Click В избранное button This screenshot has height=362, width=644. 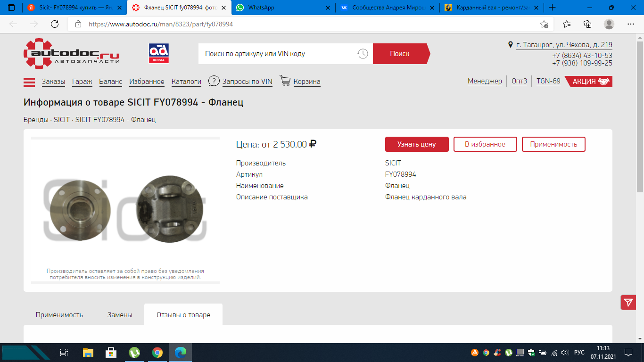point(485,144)
